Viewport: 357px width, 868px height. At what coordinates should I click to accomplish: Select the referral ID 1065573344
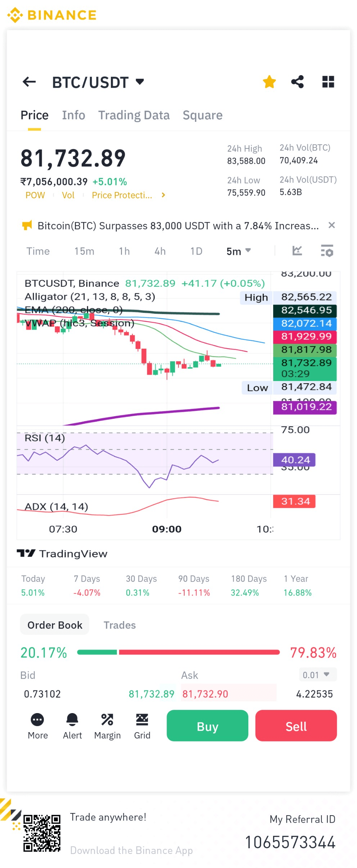point(290,842)
